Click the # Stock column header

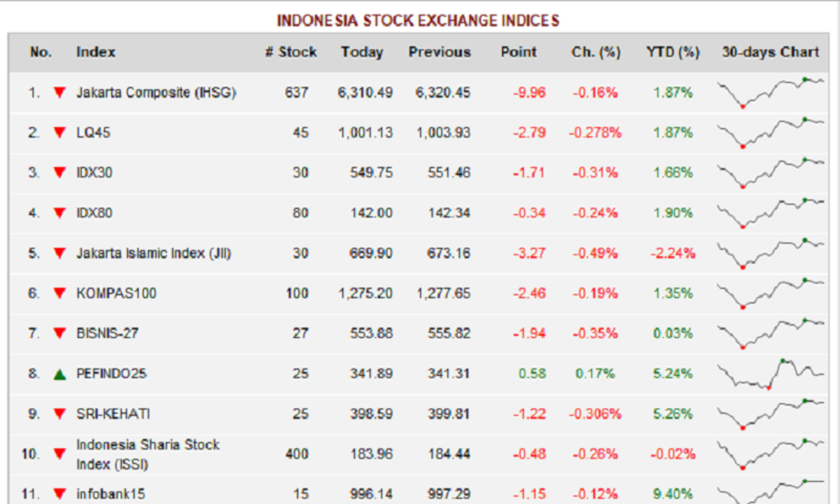pyautogui.click(x=290, y=52)
